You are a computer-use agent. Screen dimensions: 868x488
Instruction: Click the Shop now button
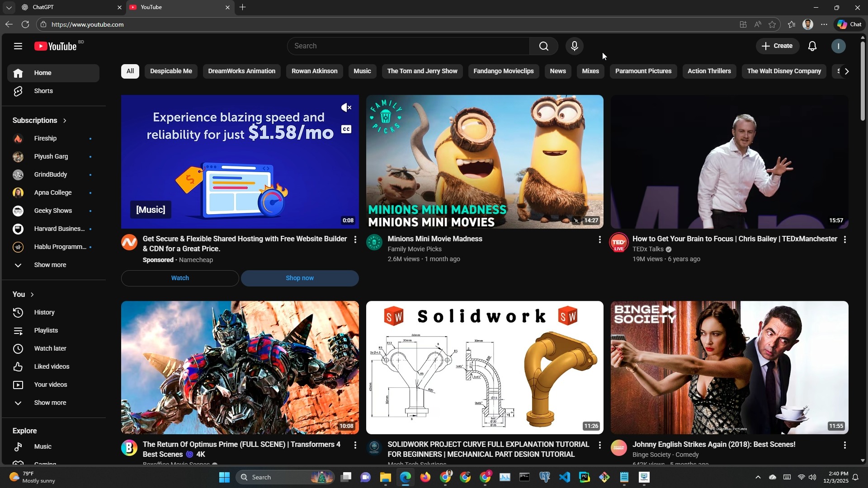coord(299,278)
